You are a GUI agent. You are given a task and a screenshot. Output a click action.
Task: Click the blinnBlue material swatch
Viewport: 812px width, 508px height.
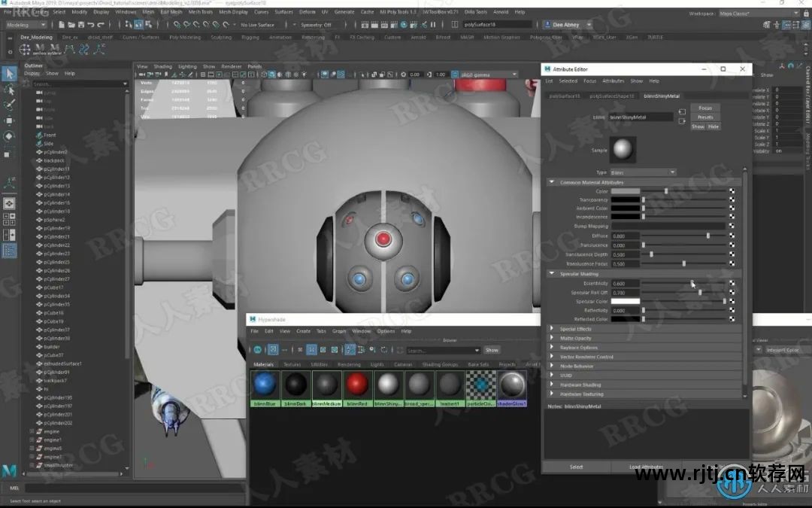[x=265, y=385]
